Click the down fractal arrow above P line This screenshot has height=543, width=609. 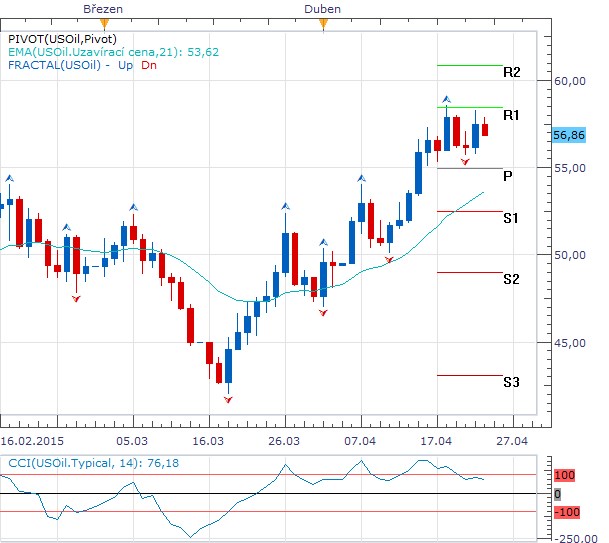coord(465,162)
